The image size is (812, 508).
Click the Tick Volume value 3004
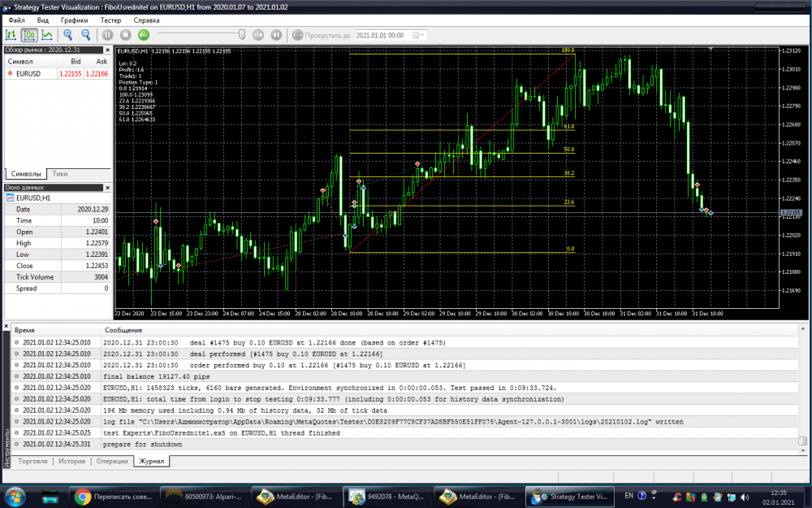(86, 277)
